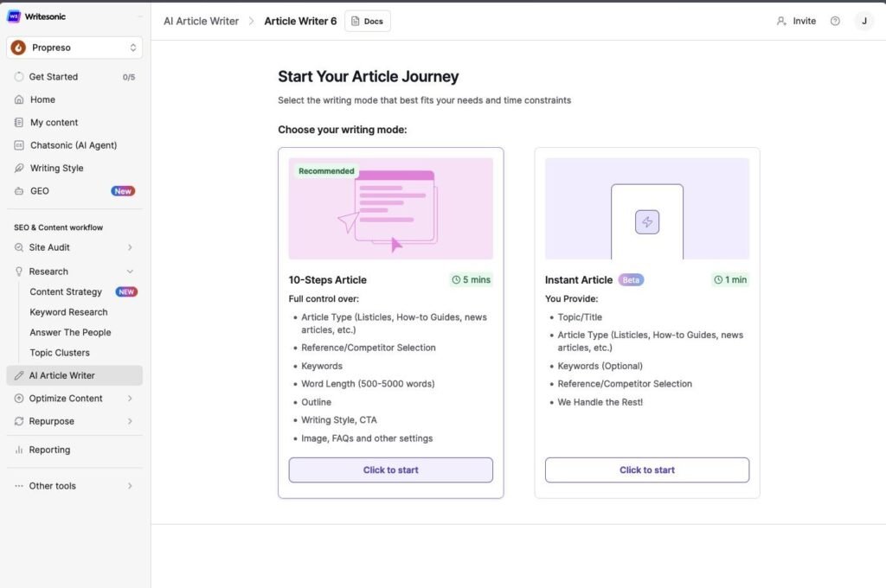Open Content Strategy under Research

pyautogui.click(x=66, y=292)
